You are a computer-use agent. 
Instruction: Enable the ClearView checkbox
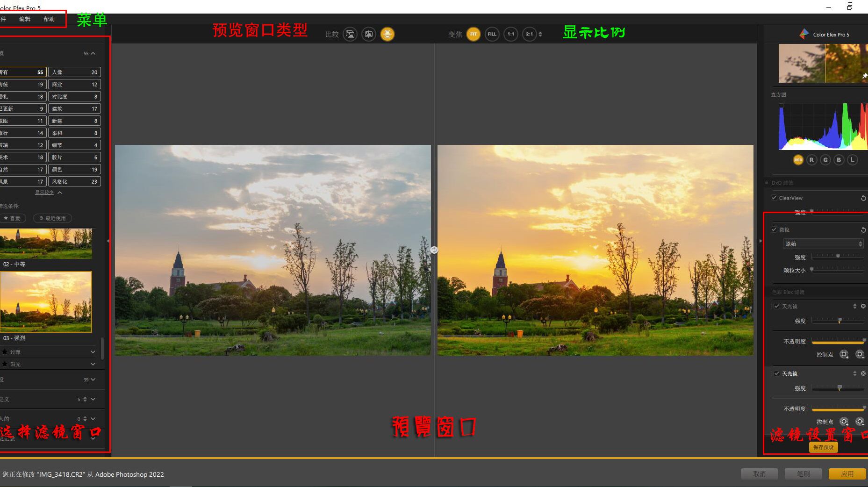click(x=775, y=198)
